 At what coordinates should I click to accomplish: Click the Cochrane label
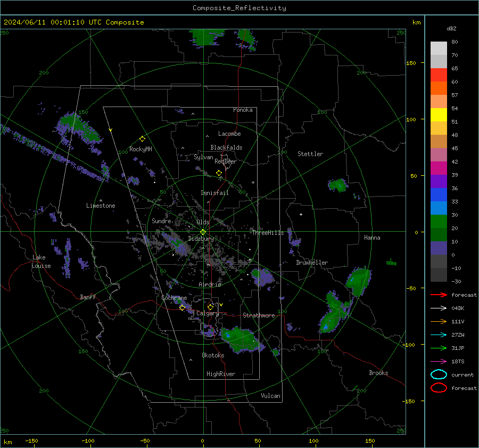coord(174,298)
